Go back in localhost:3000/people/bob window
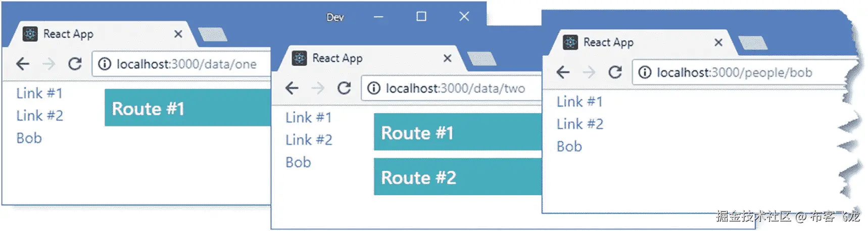 (x=563, y=72)
